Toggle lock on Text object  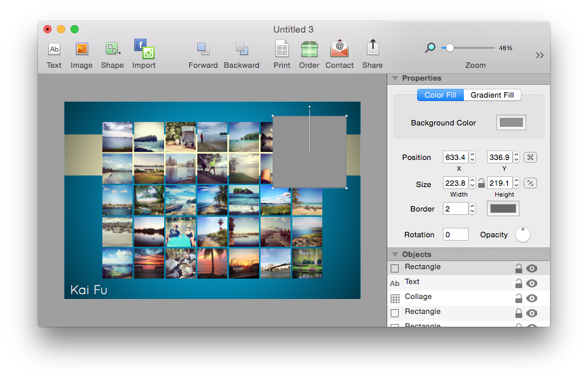(x=519, y=283)
